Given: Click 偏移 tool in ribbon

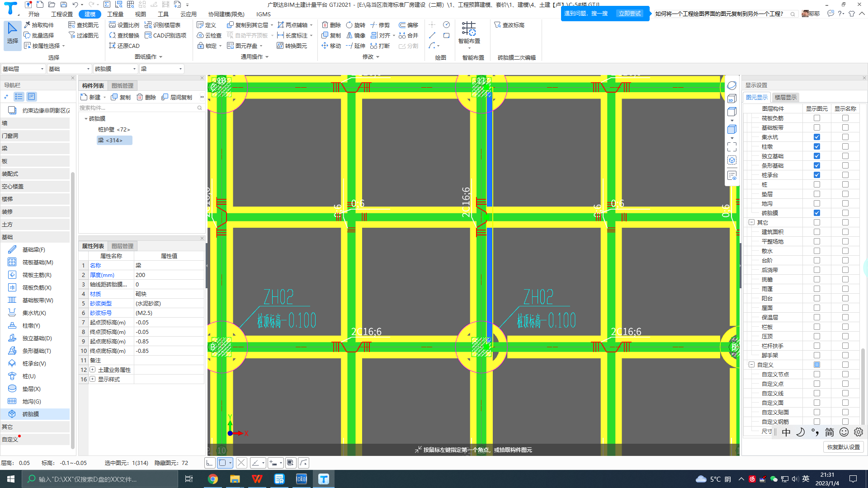Looking at the screenshot, I should coord(408,25).
